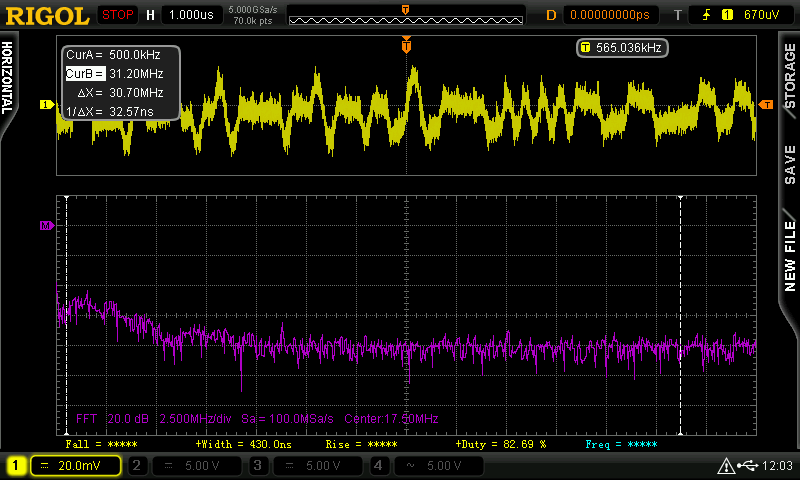Screen dimensions: 800x480
Task: Click the 1/ΔX = 32.57ns readout
Action: coord(110,111)
